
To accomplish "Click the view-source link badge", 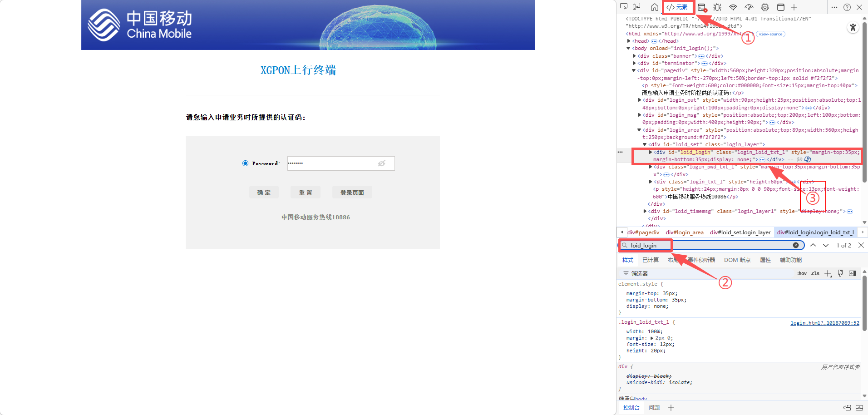I will tap(770, 34).
